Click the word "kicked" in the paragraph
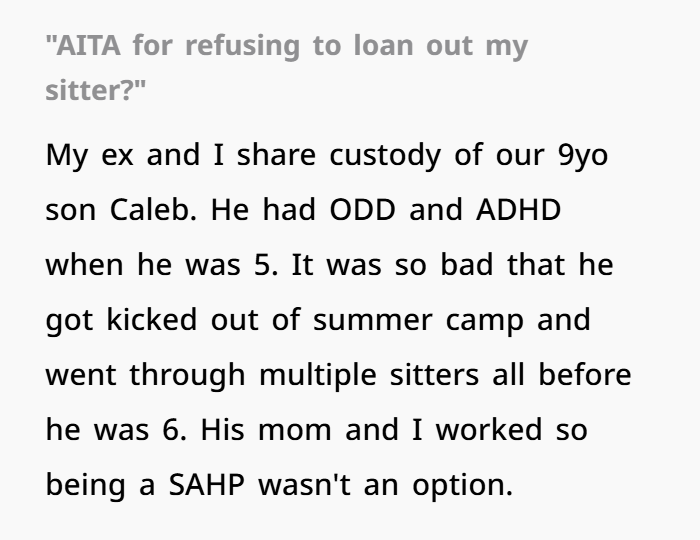The width and height of the screenshot is (700, 540). (x=151, y=320)
